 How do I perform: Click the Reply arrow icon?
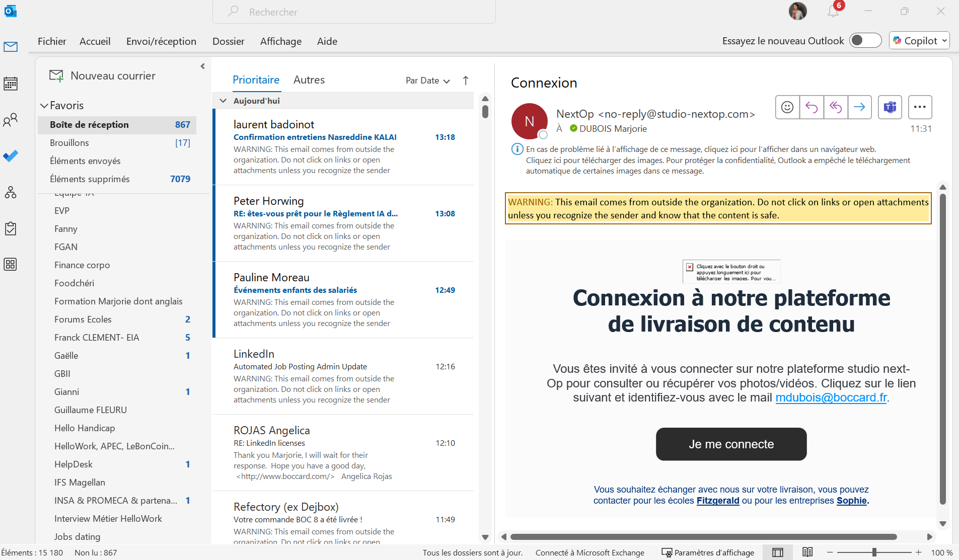[x=812, y=107]
